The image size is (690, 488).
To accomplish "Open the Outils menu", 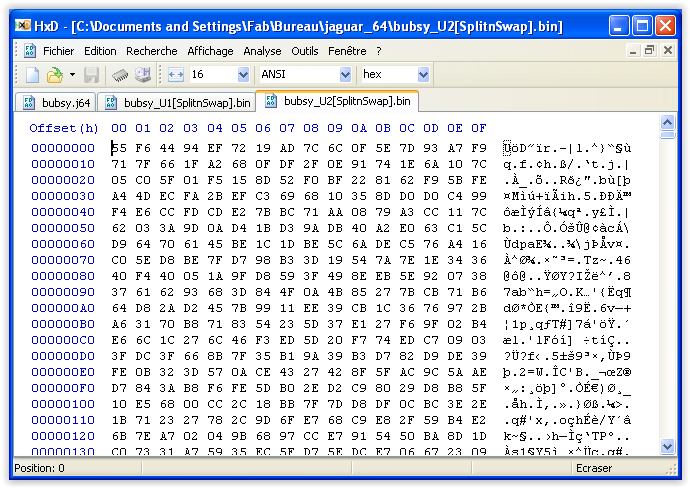I will tap(305, 51).
